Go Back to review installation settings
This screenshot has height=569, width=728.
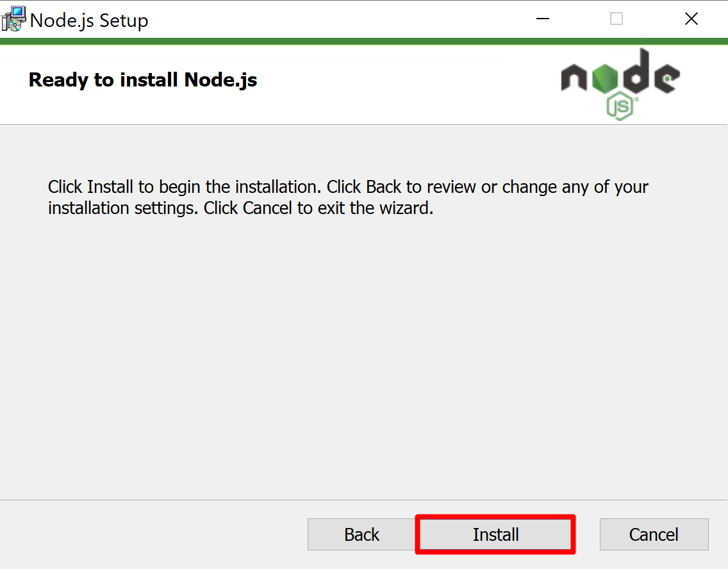(x=361, y=534)
